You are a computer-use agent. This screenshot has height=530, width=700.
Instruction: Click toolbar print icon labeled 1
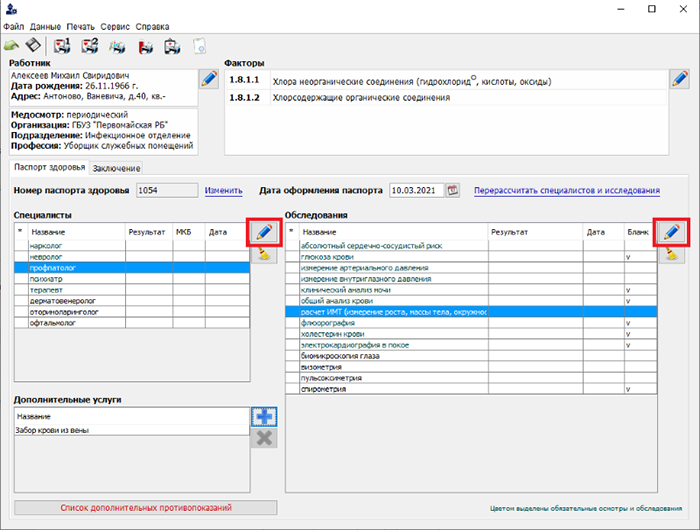point(63,45)
